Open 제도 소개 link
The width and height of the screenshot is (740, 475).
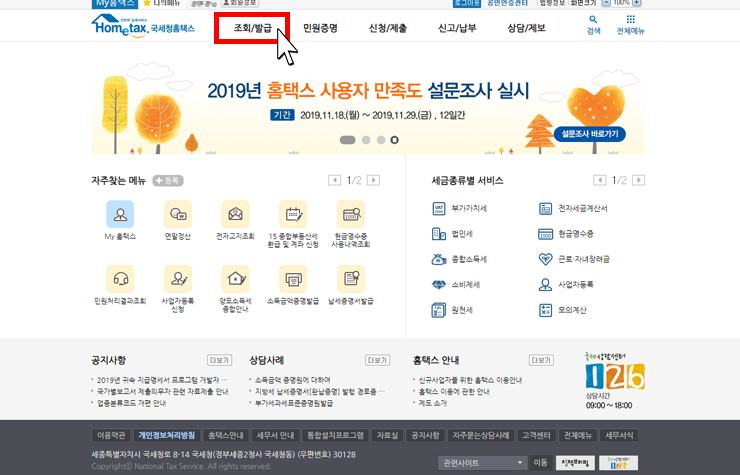pyautogui.click(x=433, y=403)
